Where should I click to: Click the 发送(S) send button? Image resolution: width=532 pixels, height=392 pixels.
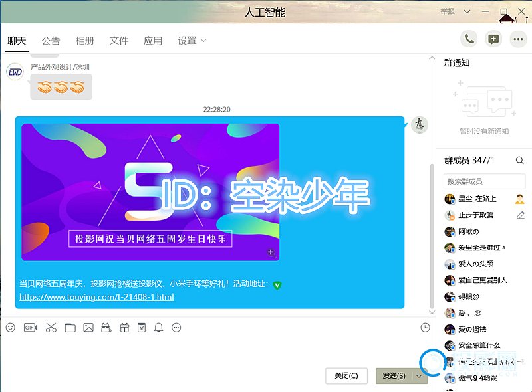(394, 376)
